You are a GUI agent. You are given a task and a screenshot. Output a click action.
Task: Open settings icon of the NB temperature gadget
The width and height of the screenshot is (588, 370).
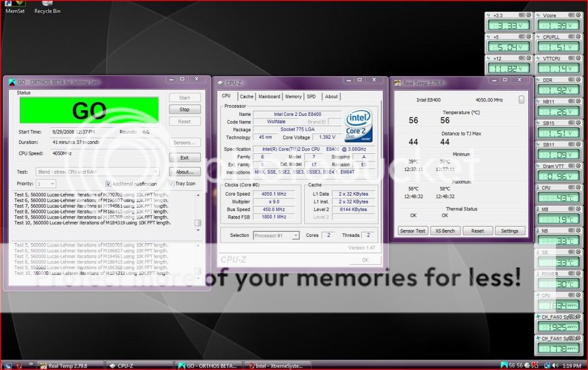[571, 230]
